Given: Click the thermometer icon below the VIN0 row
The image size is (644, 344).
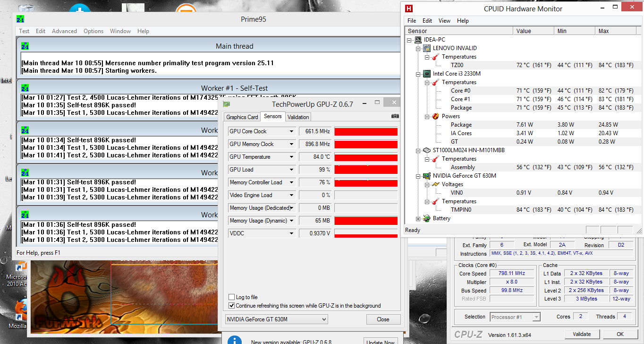Looking at the screenshot, I should (435, 201).
